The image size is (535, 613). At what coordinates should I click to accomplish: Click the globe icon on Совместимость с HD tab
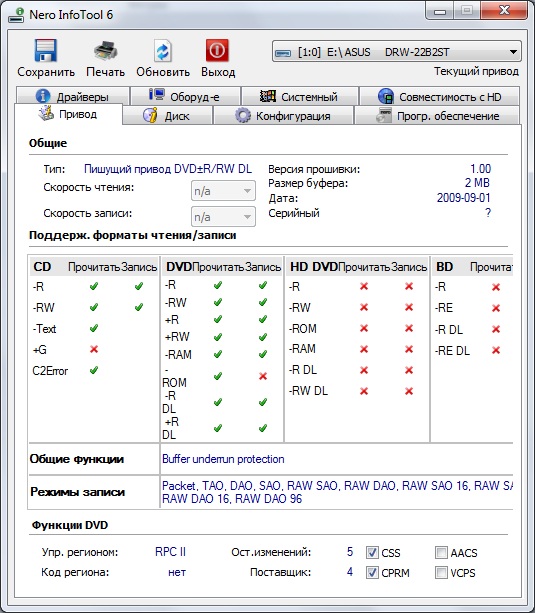(386, 96)
